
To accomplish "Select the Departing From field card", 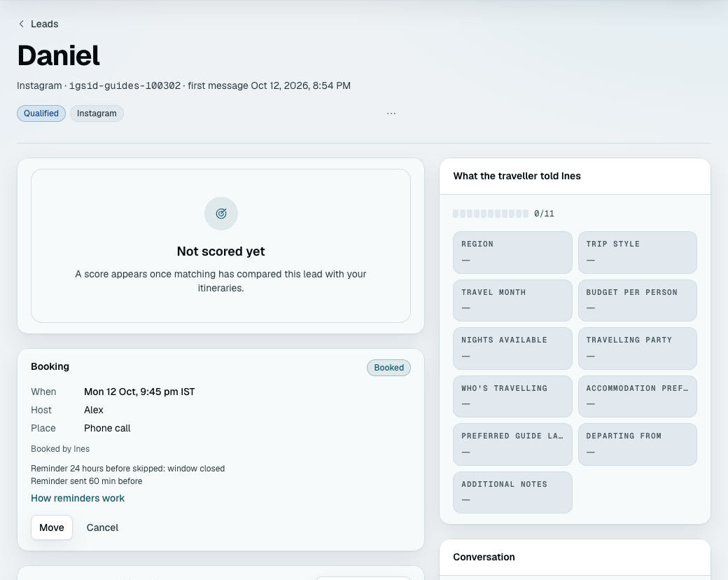I will pyautogui.click(x=638, y=444).
